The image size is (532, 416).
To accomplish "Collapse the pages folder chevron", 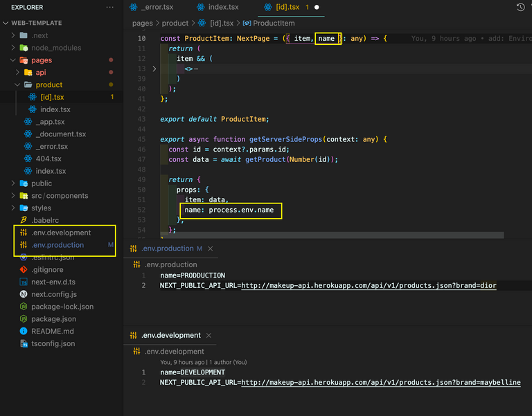I will pyautogui.click(x=13, y=60).
